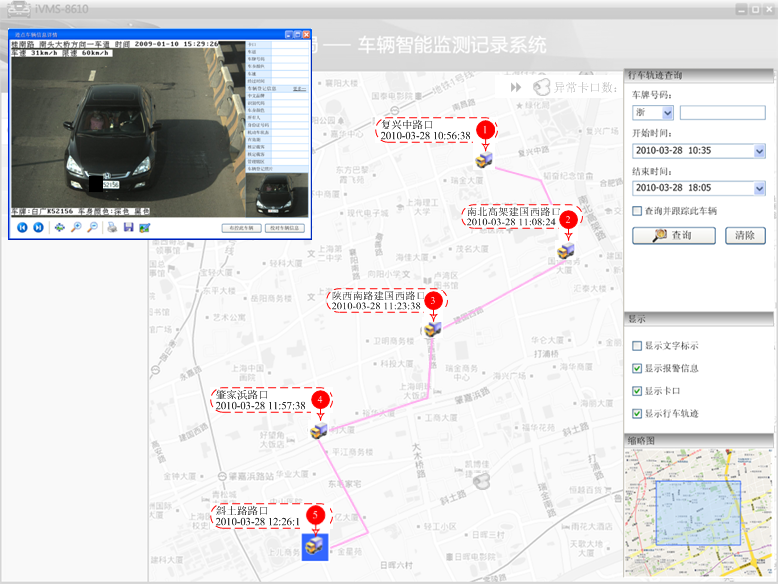
Task: Click the red marker number 5
Action: point(315,515)
